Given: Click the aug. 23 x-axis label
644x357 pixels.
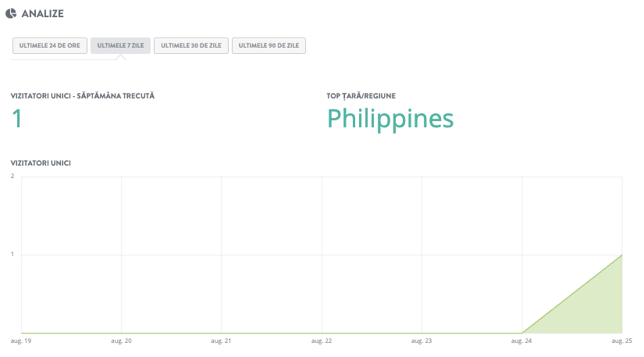Looking at the screenshot, I should pos(422,341).
